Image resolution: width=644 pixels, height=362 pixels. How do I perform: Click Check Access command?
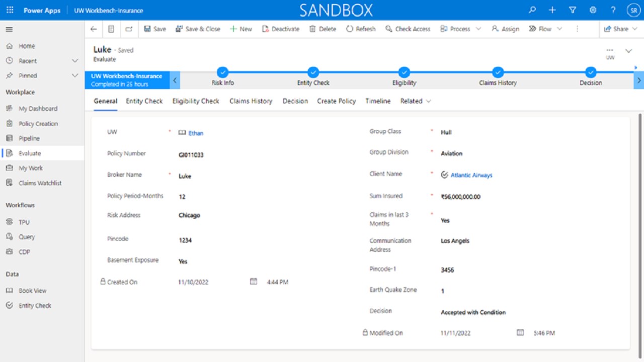[x=408, y=29]
